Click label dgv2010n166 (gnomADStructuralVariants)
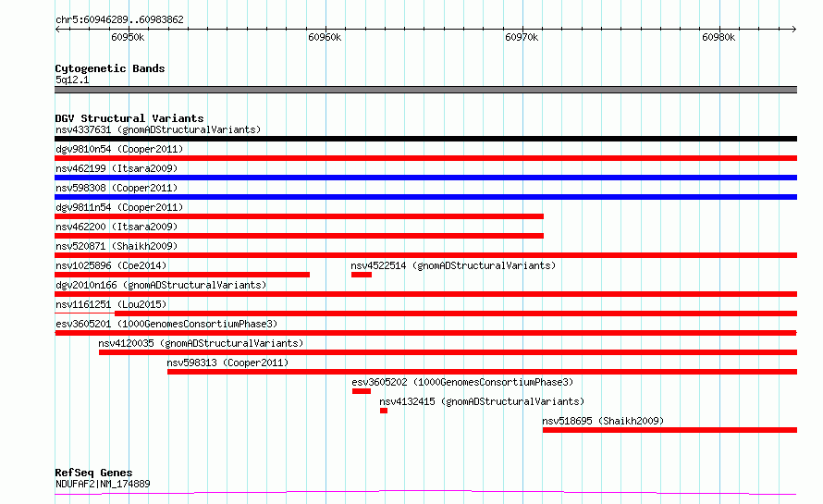Screen dimensions: 823x504 click(161, 285)
